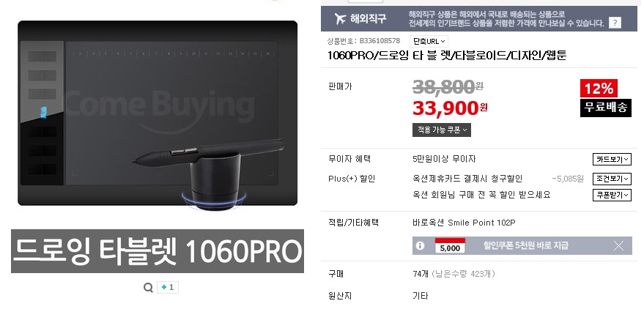Screen dimensions: 644x309
Task: Click the airplane 해외직구 icon
Action: [x=340, y=18]
